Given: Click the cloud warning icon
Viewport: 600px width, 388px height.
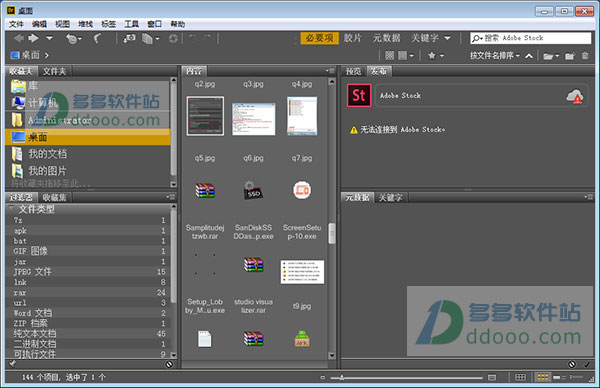Looking at the screenshot, I should click(x=575, y=96).
